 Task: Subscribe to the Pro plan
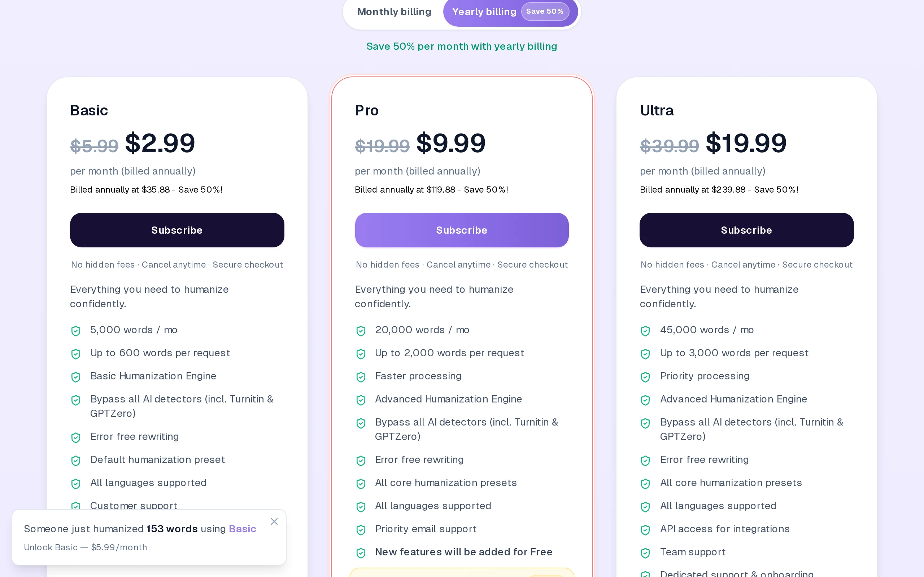[x=462, y=230]
